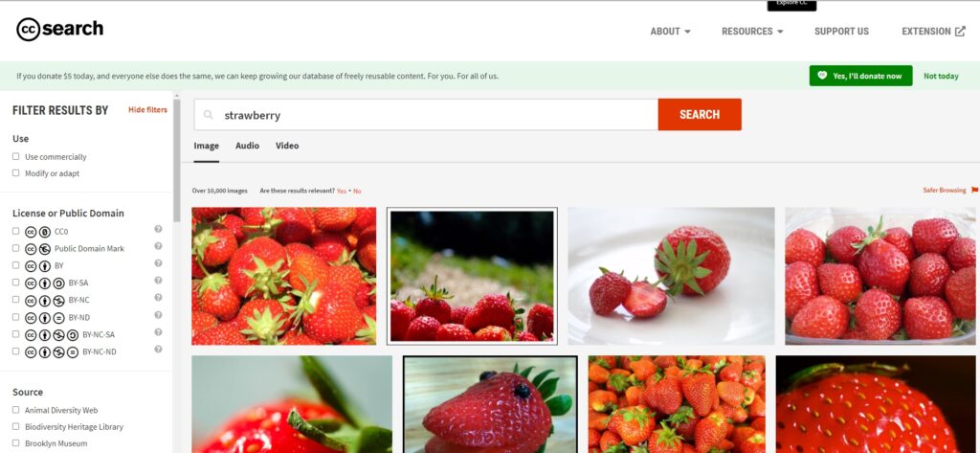Image resolution: width=980 pixels, height=453 pixels.
Task: Click help icon beside BY-NC-ND license
Action: 158,350
